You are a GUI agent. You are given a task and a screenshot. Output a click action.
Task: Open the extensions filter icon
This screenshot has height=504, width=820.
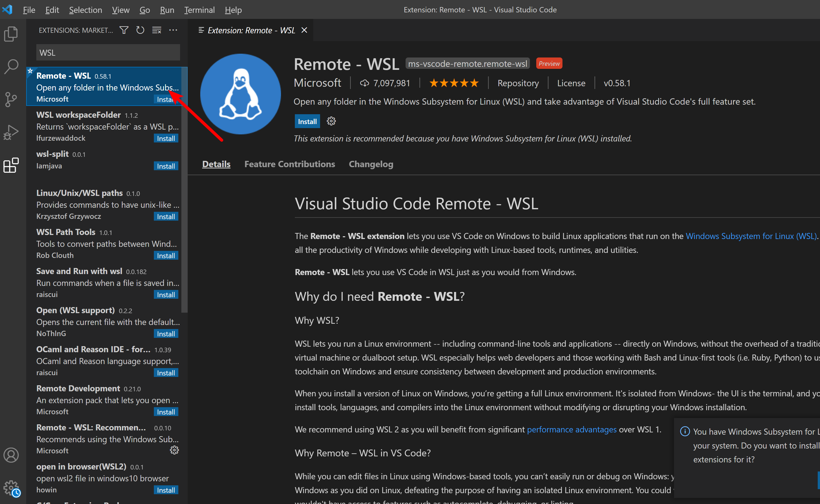[x=124, y=30]
